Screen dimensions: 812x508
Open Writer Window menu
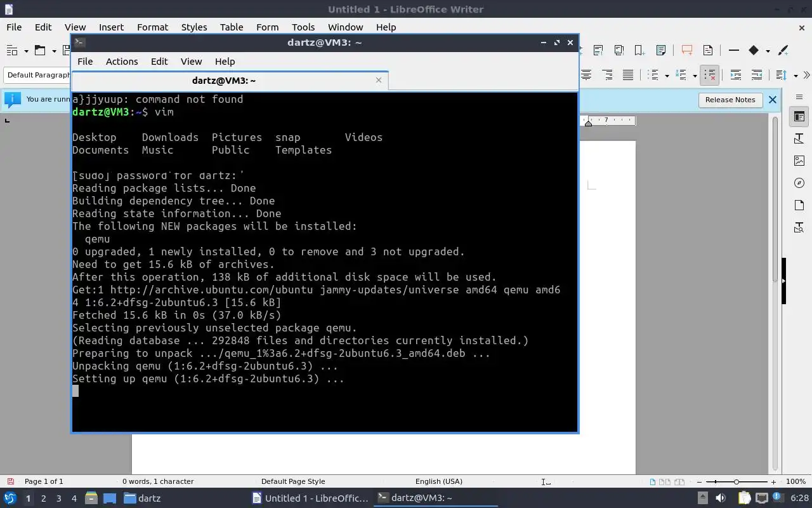point(345,27)
